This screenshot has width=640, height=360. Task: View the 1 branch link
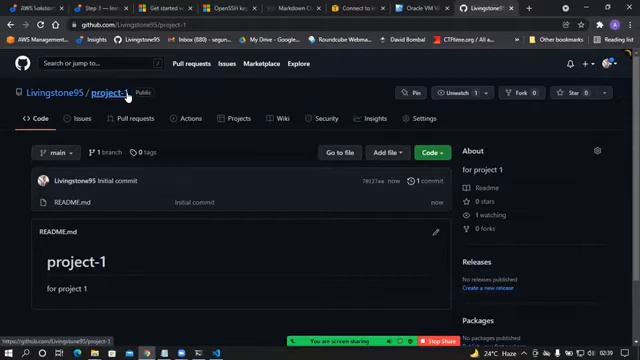coord(105,153)
